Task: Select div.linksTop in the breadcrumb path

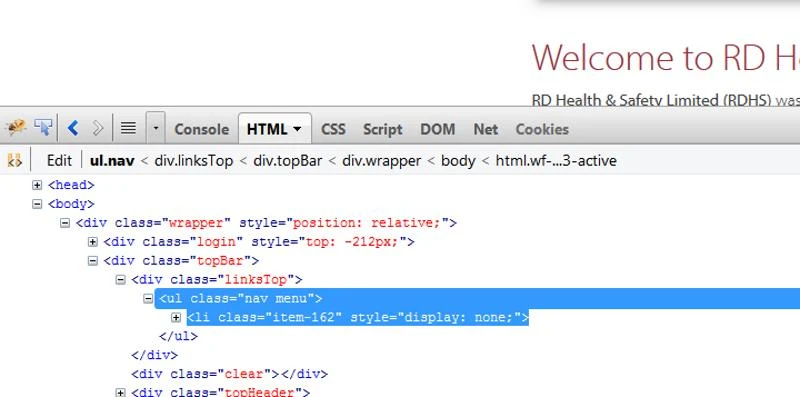Action: tap(194, 161)
